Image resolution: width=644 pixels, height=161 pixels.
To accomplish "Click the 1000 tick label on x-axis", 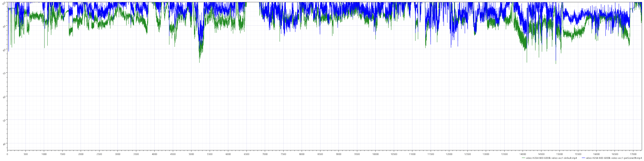I will coord(44,154).
